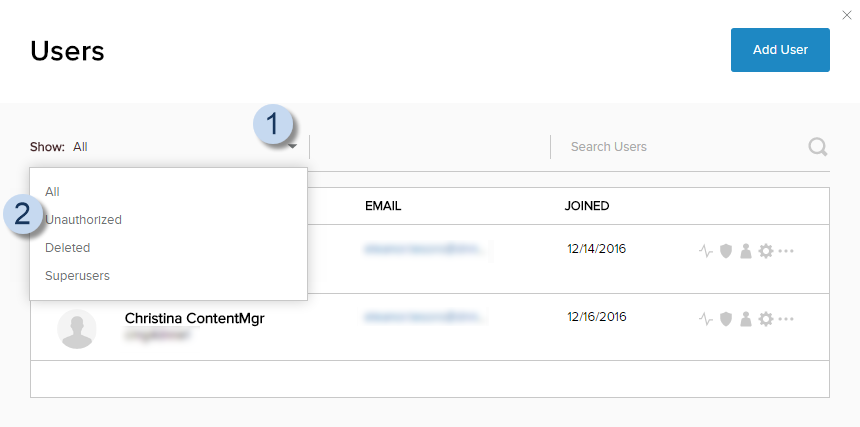Filter users by Deleted
The image size is (860, 427).
(68, 247)
